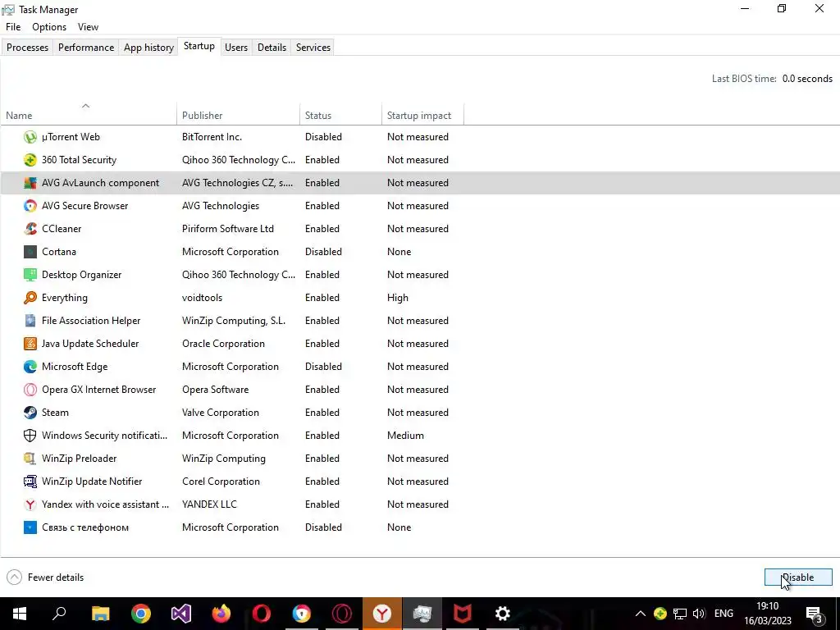Click the volume speaker tray icon

(x=699, y=614)
